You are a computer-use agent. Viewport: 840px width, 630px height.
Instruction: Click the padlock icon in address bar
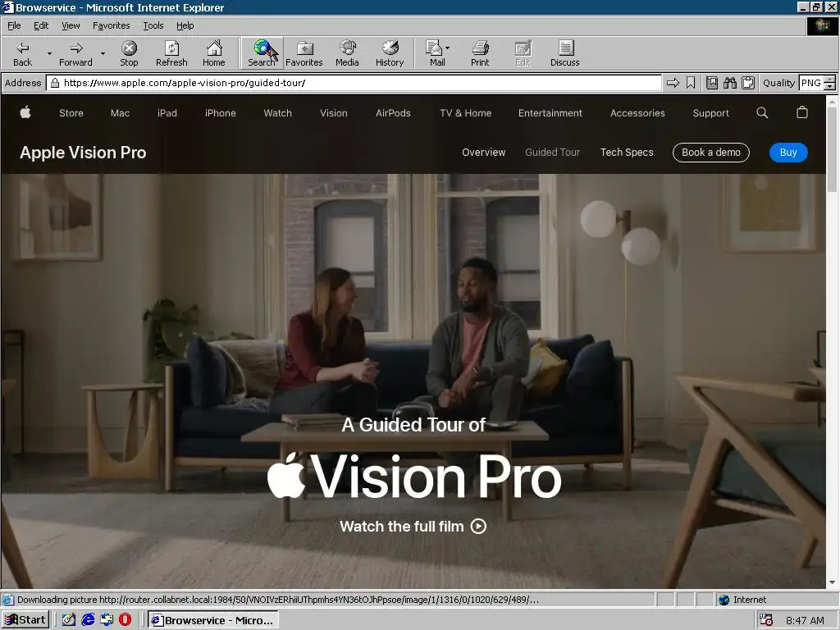(x=55, y=83)
